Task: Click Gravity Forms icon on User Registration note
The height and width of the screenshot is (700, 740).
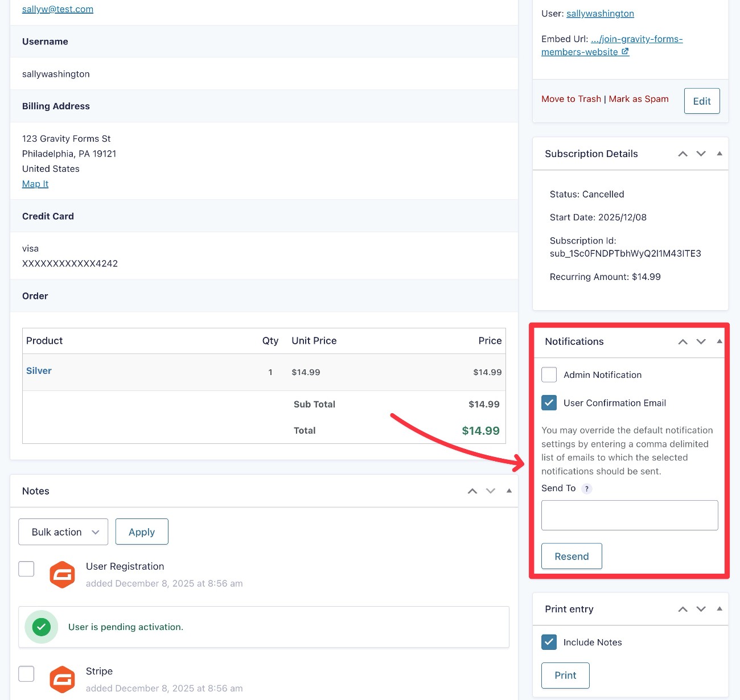Action: (63, 575)
